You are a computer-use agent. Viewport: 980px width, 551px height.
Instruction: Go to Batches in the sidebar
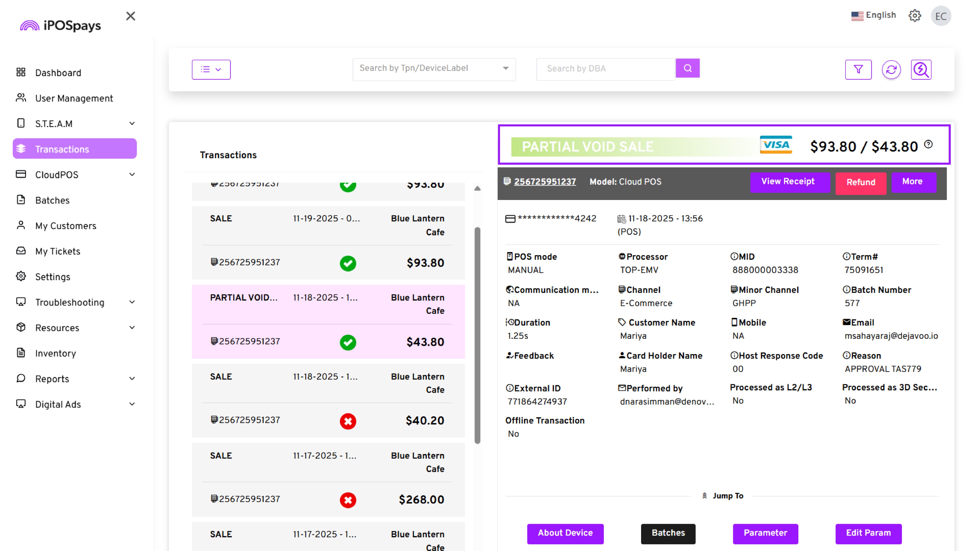click(53, 201)
